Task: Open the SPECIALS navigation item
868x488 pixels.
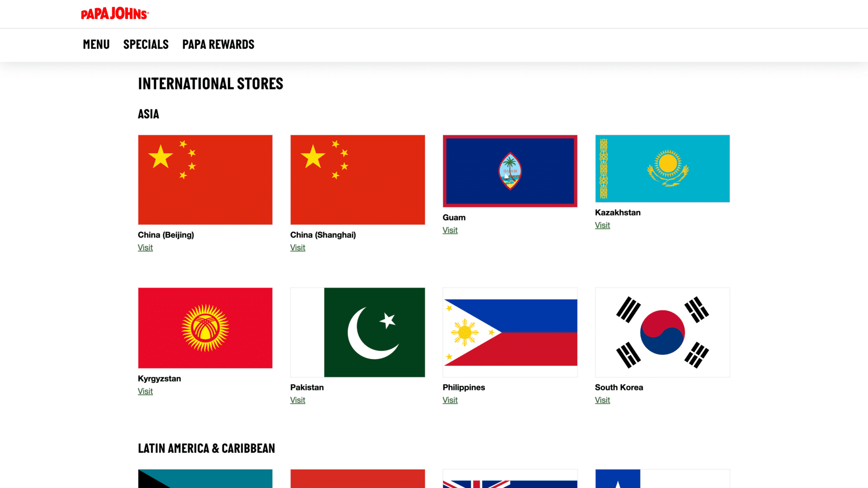Action: pos(146,44)
